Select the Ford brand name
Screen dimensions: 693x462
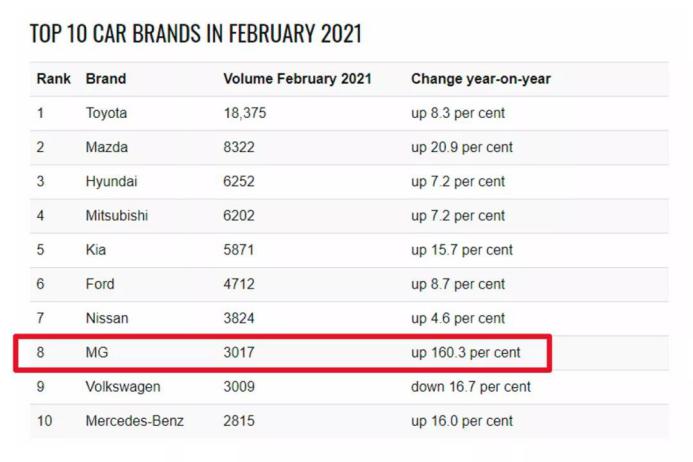click(x=100, y=284)
